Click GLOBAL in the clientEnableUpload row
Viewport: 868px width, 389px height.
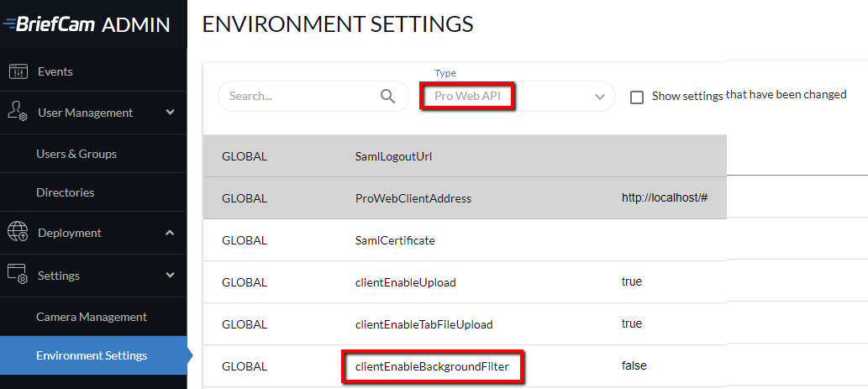pyautogui.click(x=245, y=283)
